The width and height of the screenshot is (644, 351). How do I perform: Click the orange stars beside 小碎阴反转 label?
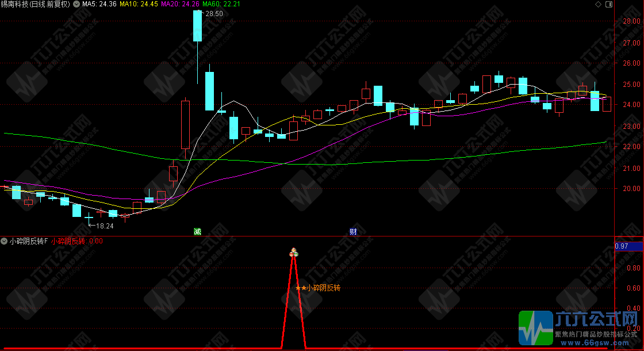[x=300, y=288]
